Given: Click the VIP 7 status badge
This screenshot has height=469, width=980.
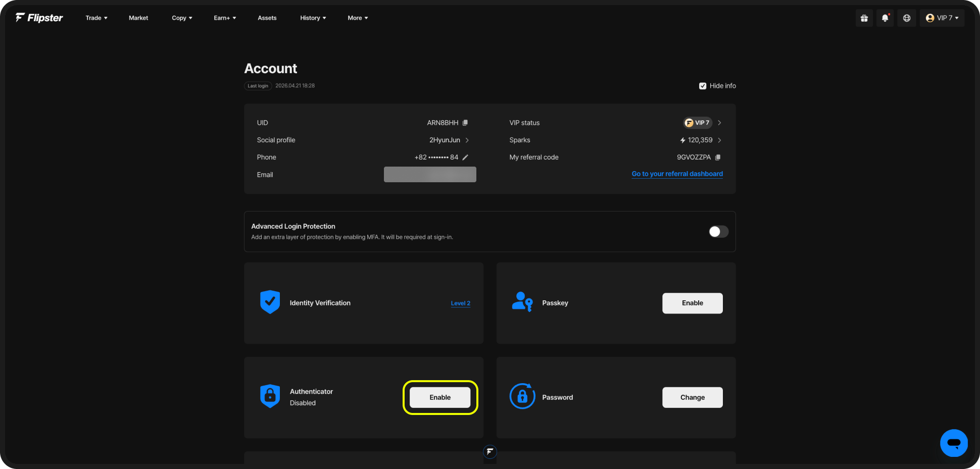Looking at the screenshot, I should (x=698, y=123).
